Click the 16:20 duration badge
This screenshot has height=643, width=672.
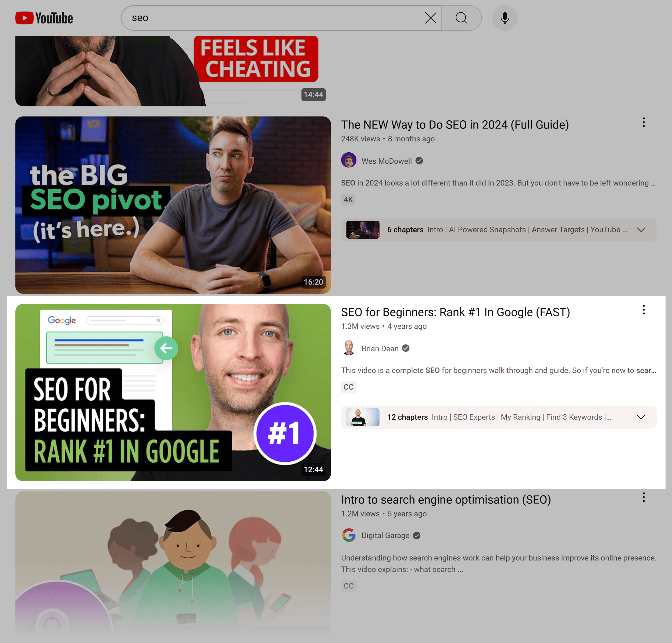[313, 282]
